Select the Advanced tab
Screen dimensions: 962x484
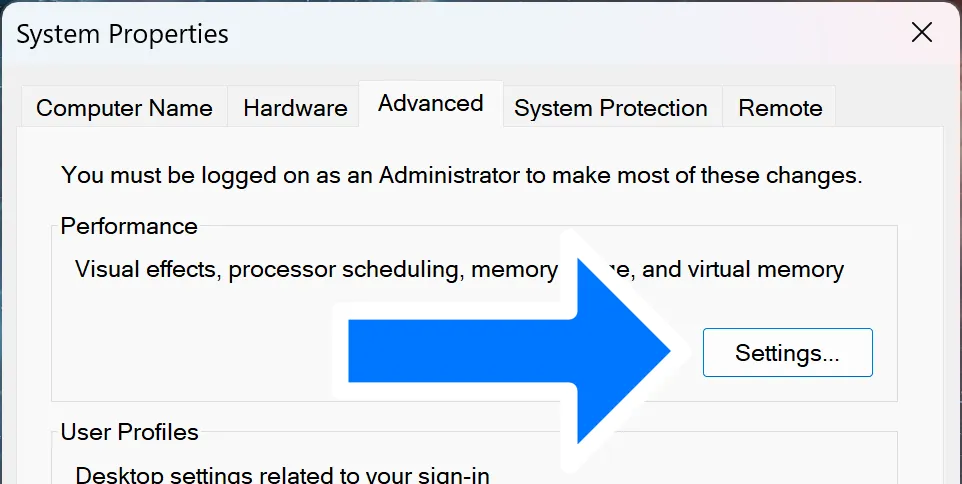430,104
